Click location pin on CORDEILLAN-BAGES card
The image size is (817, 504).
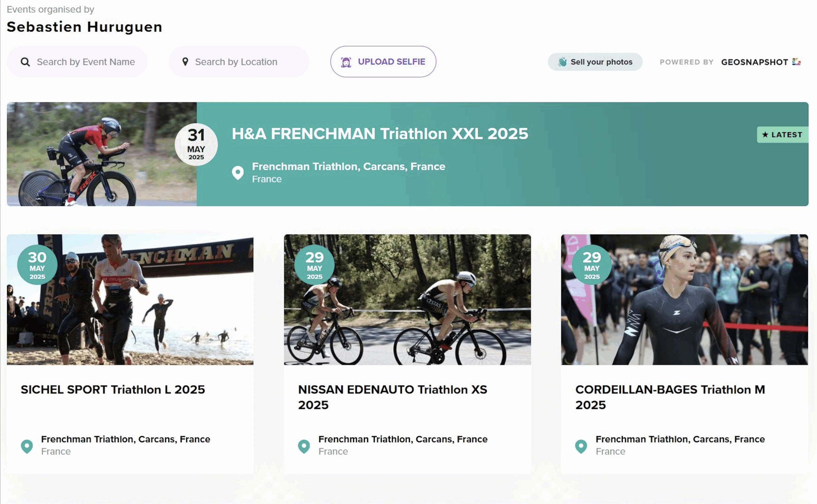coord(581,447)
